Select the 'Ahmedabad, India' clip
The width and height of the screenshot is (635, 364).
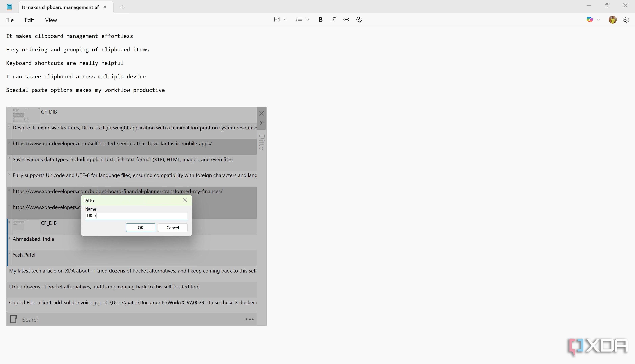(132, 243)
